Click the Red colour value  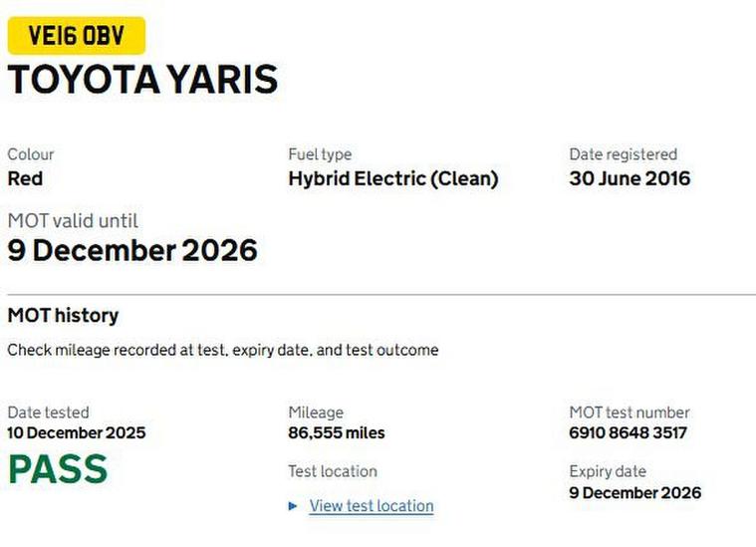[x=25, y=179]
